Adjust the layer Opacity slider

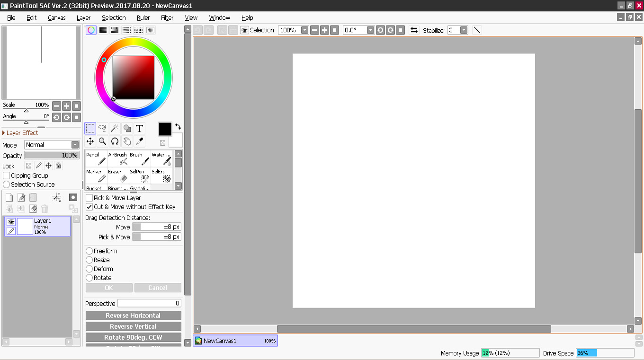click(x=52, y=155)
